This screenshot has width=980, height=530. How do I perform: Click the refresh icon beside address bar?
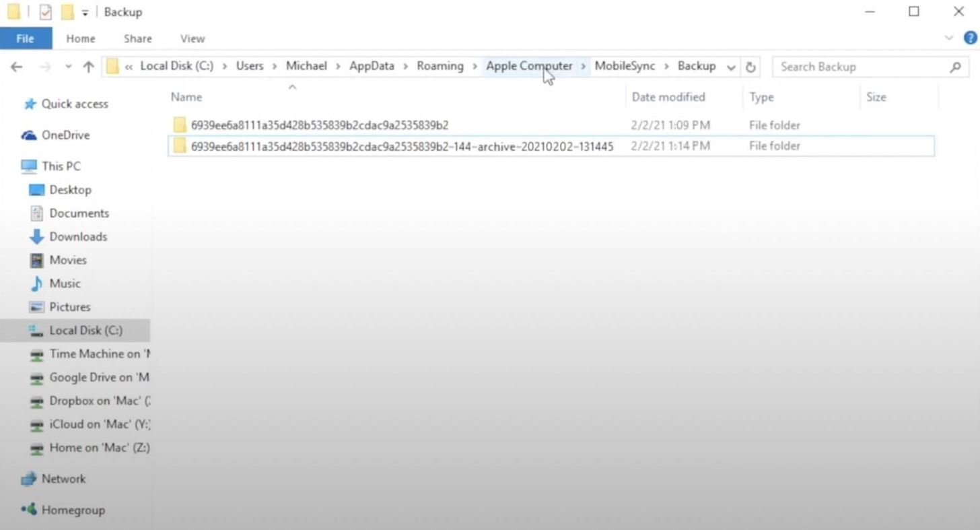(x=750, y=67)
